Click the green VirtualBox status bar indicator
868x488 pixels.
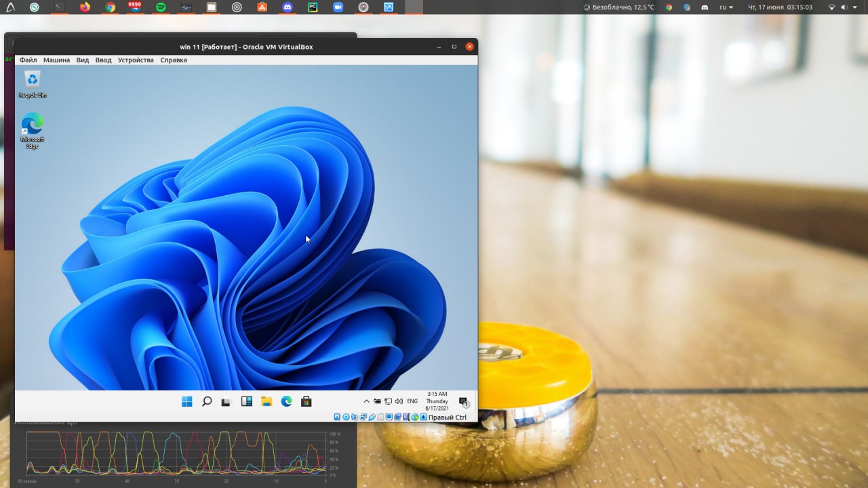click(x=415, y=418)
